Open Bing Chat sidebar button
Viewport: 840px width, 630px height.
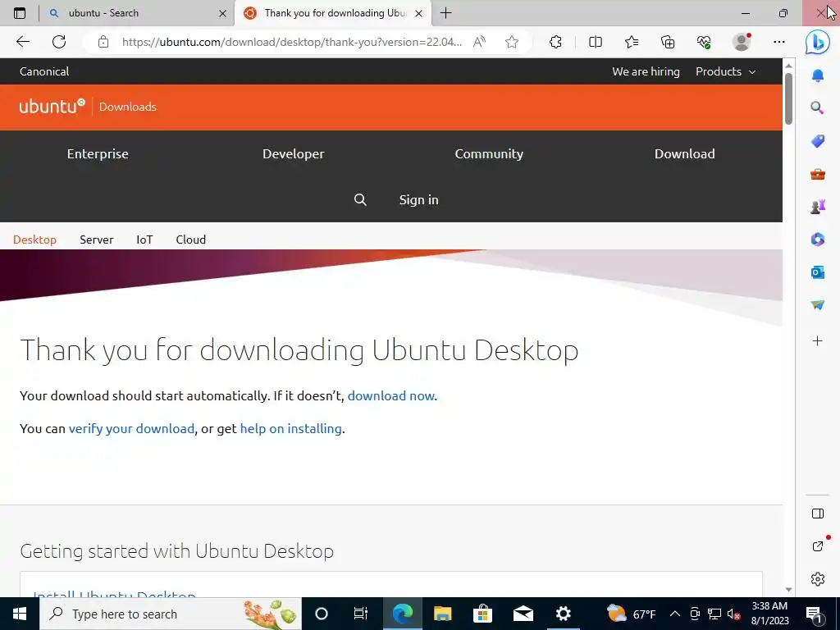tap(818, 42)
